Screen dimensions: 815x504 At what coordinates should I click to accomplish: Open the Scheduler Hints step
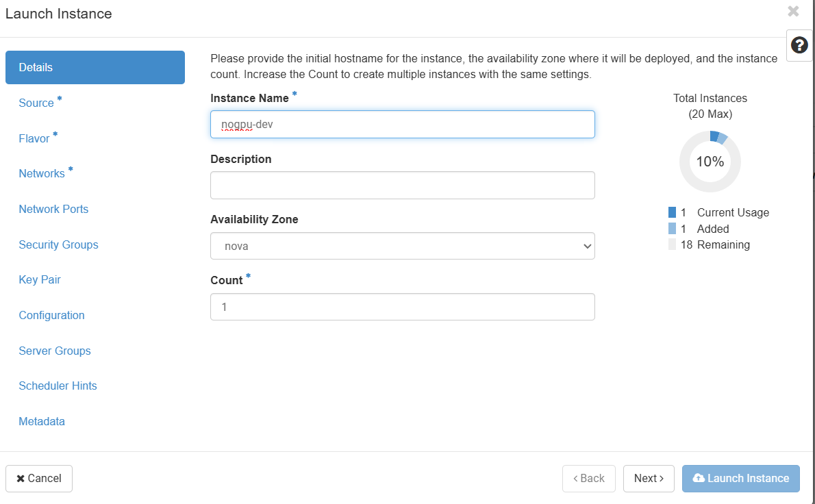click(x=58, y=386)
